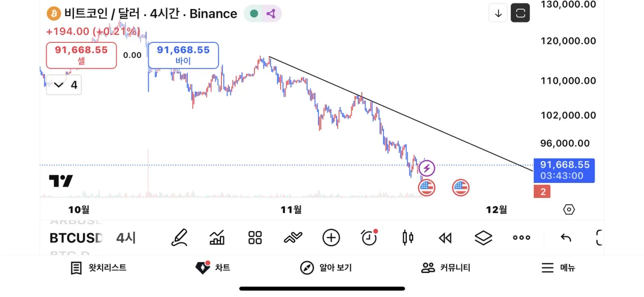The image size is (644, 297).
Task: Select the drawing pen tool
Action: pos(180,237)
